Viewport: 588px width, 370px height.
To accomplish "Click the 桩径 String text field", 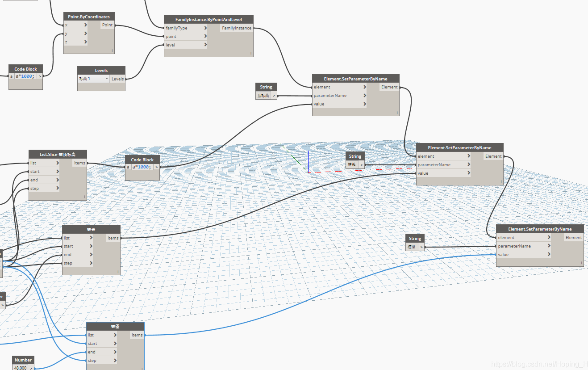I will pyautogui.click(x=412, y=247).
